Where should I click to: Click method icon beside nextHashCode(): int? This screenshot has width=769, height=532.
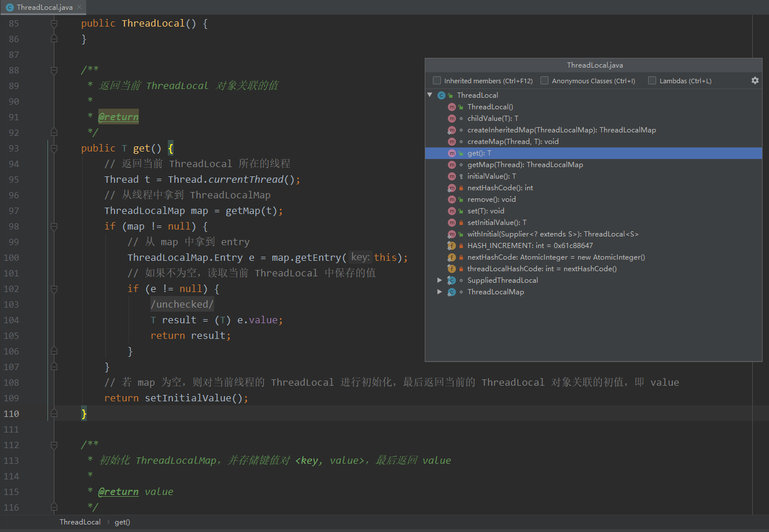pyautogui.click(x=452, y=188)
